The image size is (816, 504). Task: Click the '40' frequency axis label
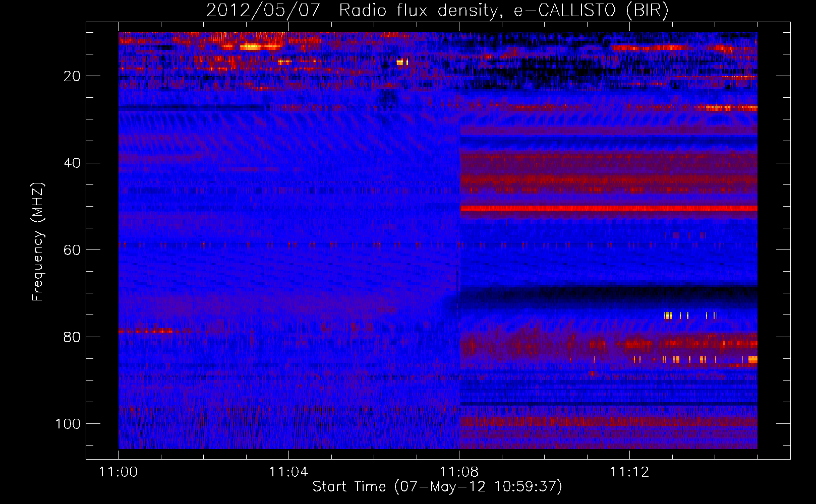click(x=72, y=163)
